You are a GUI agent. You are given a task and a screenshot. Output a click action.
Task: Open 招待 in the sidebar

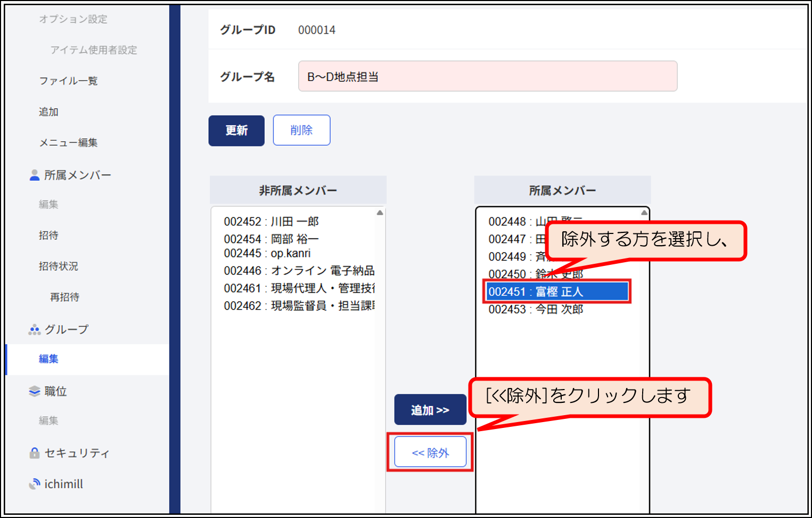(48, 236)
